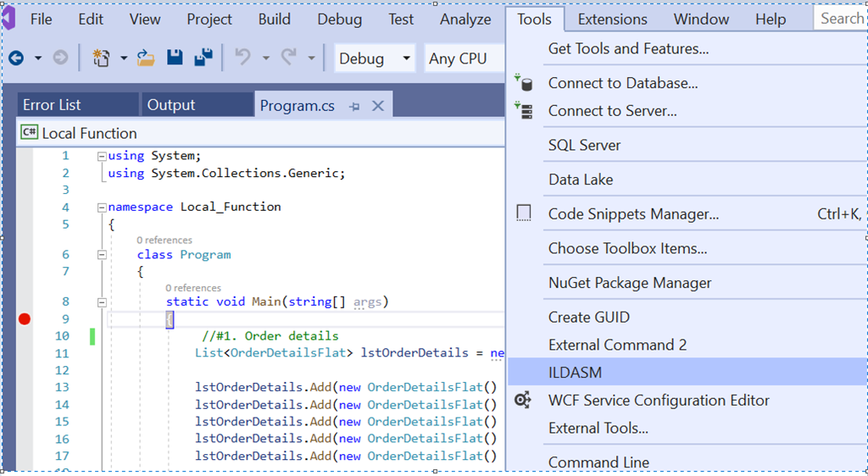The height and width of the screenshot is (476, 868).
Task: Click the Navigate Backward arrow icon
Action: coord(16,58)
